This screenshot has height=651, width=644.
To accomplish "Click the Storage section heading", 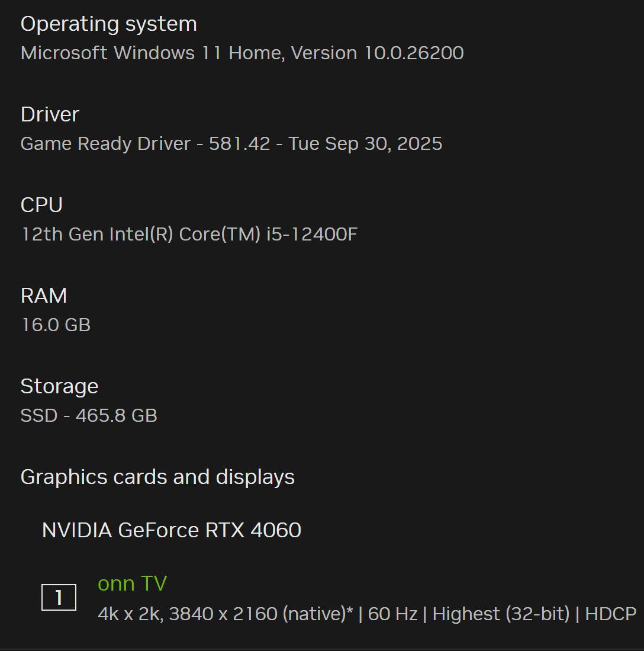I will pos(59,386).
